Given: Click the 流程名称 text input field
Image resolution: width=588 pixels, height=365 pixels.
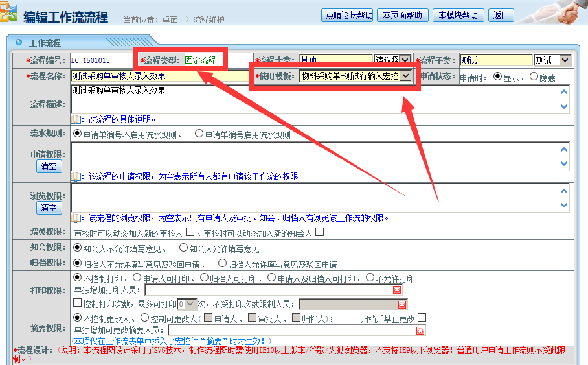Looking at the screenshot, I should [x=161, y=76].
